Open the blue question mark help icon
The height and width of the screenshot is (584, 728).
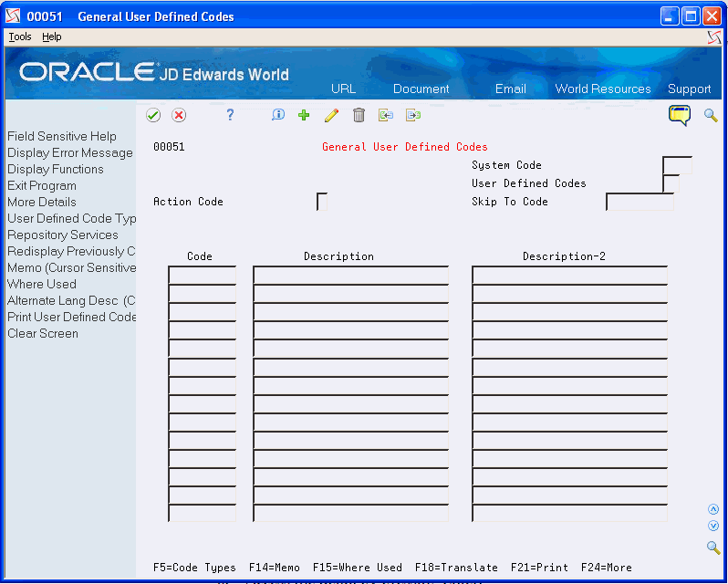point(230,115)
